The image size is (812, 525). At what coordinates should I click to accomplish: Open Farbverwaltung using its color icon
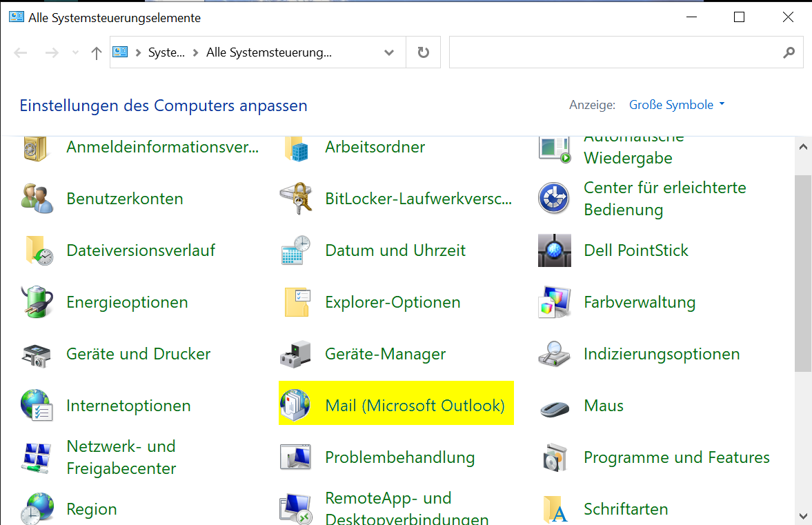(x=555, y=301)
